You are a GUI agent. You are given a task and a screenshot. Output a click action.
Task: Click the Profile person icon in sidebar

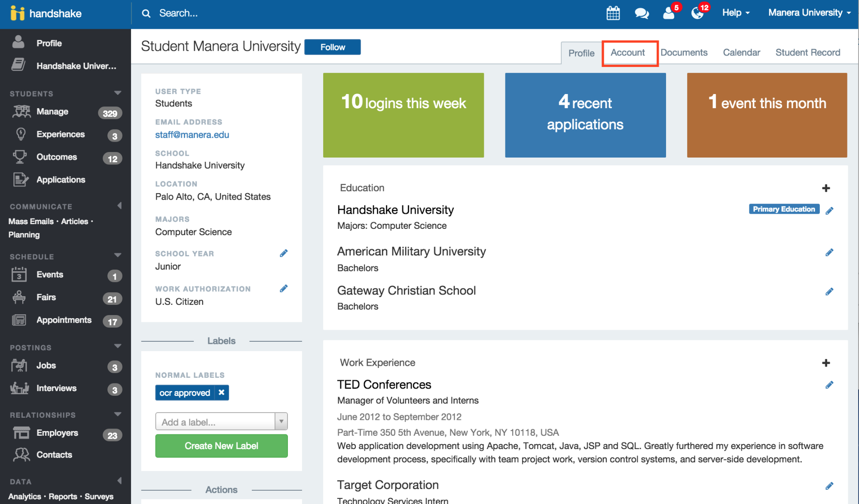(x=18, y=43)
